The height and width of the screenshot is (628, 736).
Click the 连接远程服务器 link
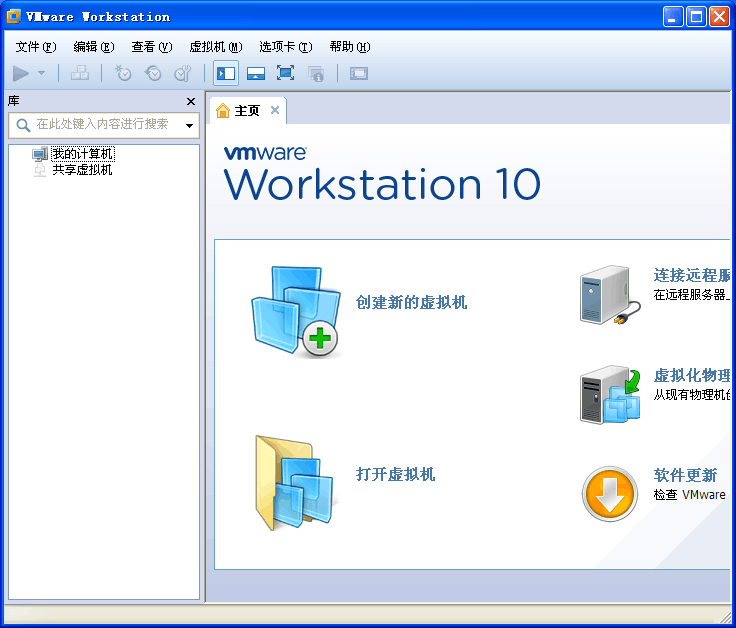click(x=692, y=275)
